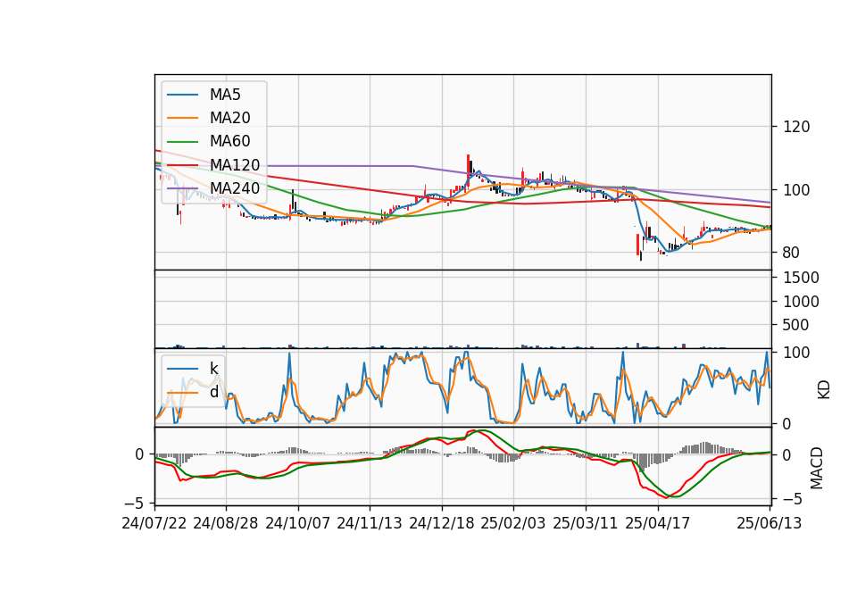857x616 pixels.
Task: Click the date label 24/12/18
Action: point(442,523)
